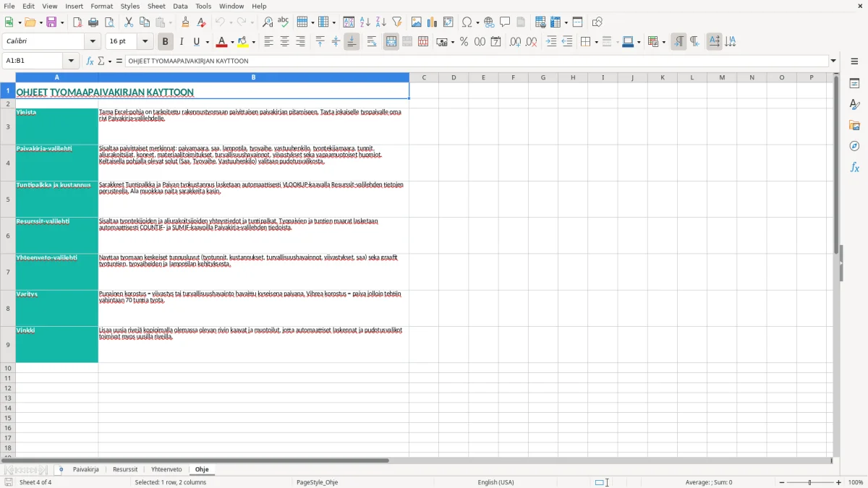Open the conditional formatting dropdown arrow
This screenshot has height=488, width=868.
point(664,42)
